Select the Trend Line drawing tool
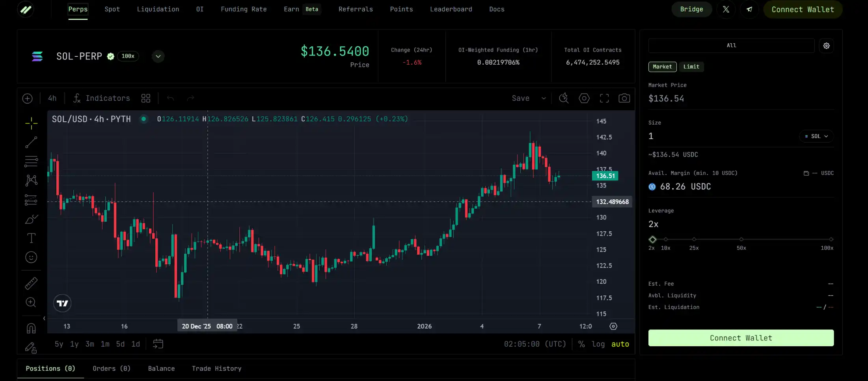The image size is (868, 381). click(31, 142)
